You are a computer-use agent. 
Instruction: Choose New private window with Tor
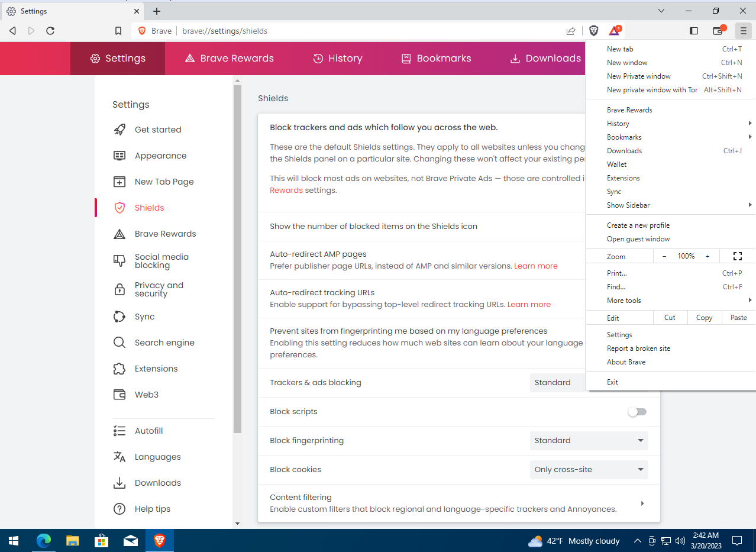click(670, 90)
